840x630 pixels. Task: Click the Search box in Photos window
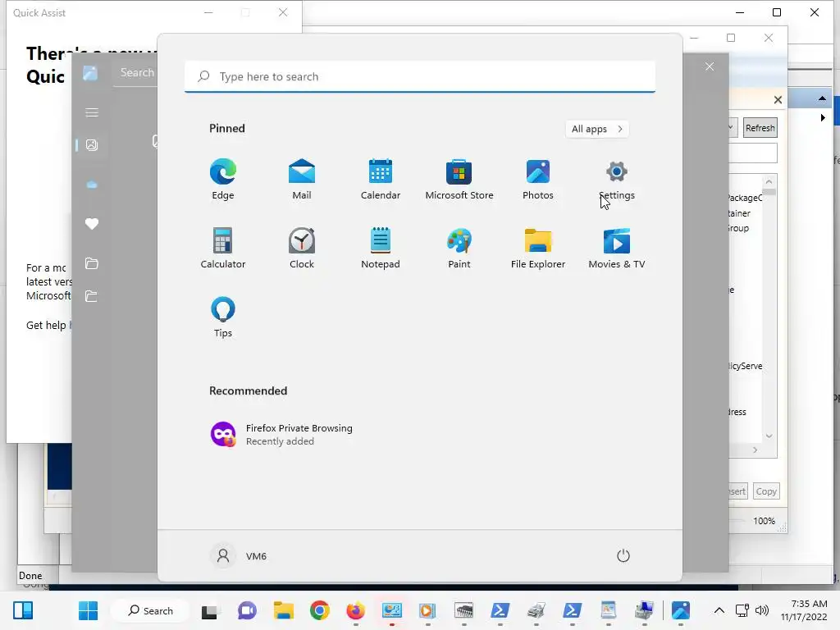(x=137, y=72)
